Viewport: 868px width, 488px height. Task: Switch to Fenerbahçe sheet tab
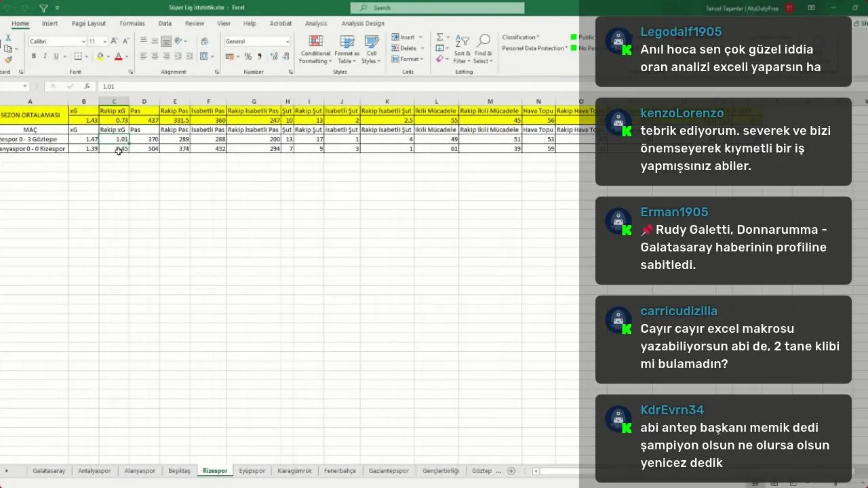click(x=340, y=471)
